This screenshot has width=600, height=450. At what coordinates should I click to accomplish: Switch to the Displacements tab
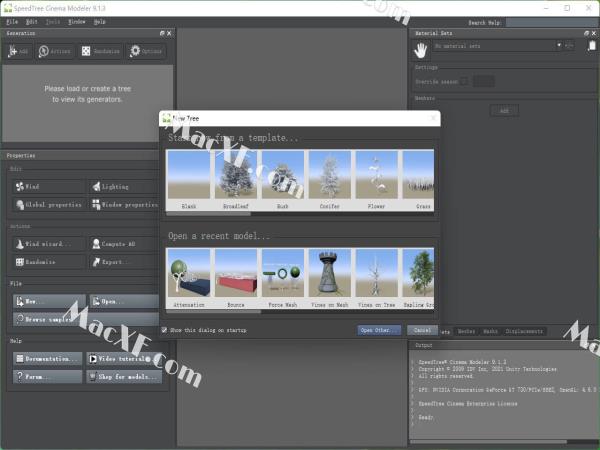pyautogui.click(x=524, y=331)
